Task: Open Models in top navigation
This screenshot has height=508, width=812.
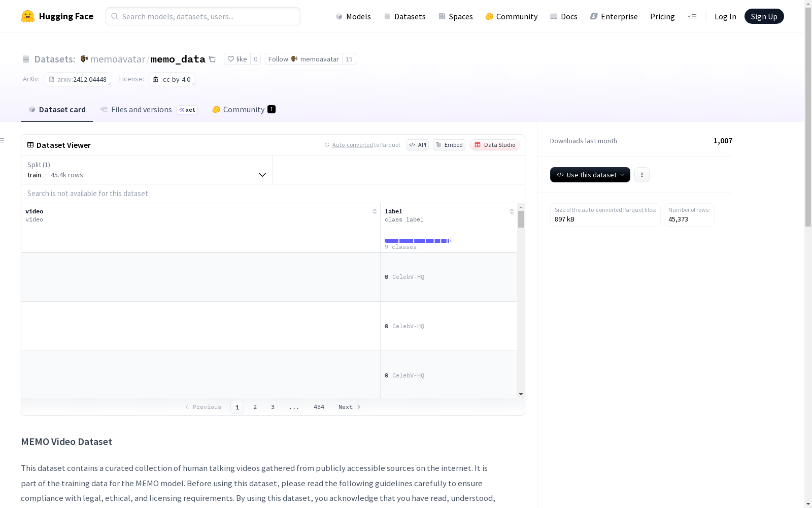Action: (x=353, y=16)
